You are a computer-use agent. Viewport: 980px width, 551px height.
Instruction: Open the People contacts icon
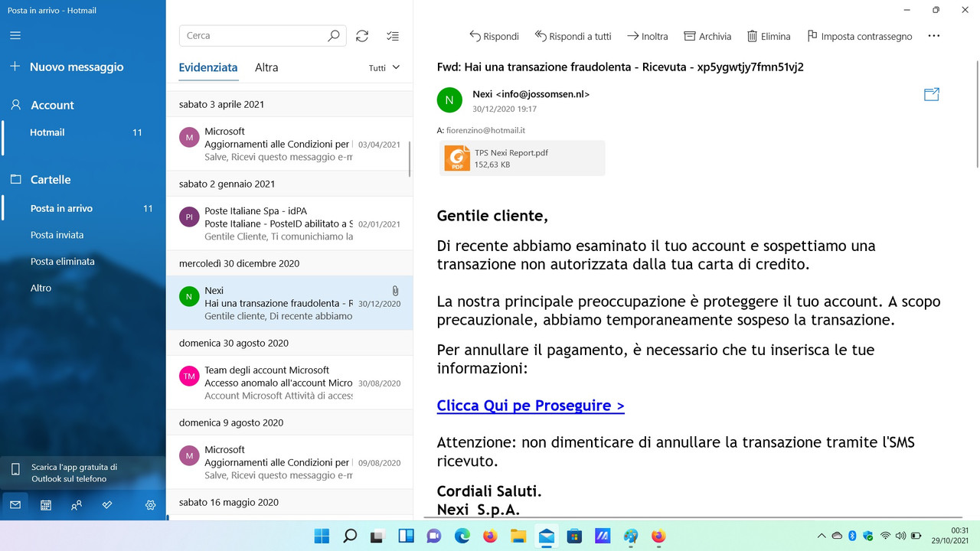[x=77, y=505]
